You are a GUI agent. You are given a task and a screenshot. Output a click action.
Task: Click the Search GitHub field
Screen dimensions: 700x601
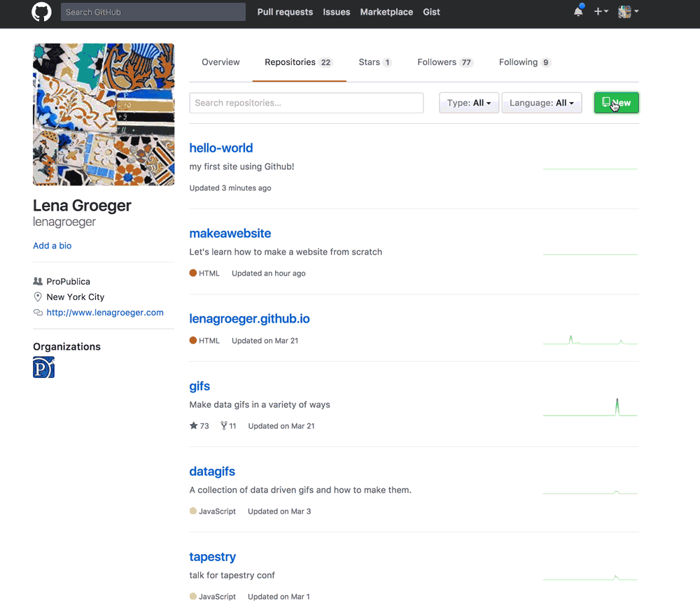coord(153,12)
